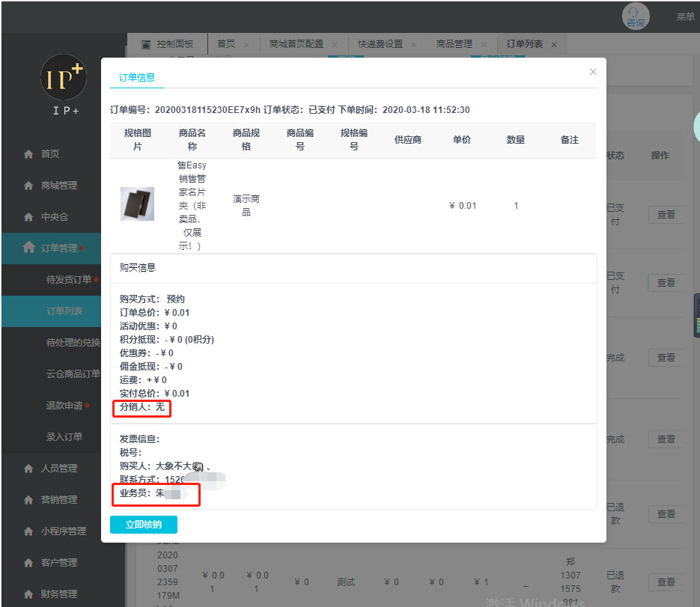Image resolution: width=700 pixels, height=607 pixels.
Task: Open 退款申请 in sidebar
Action: tap(64, 406)
